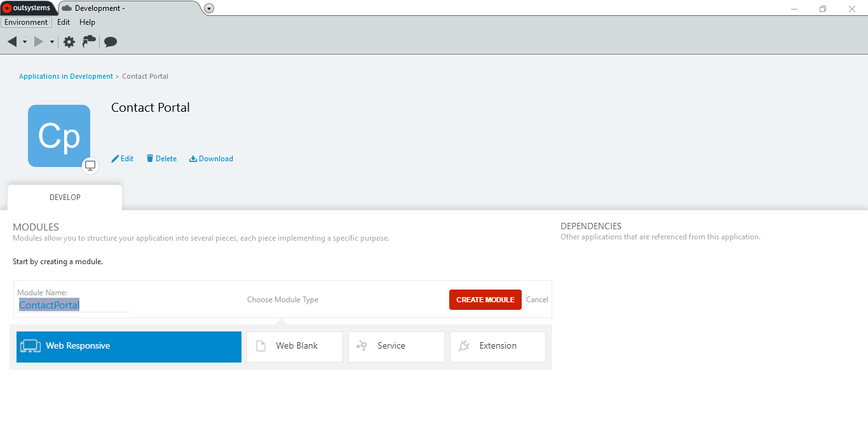Open forward navigation history dropdown arrow
The image size is (868, 447).
(52, 42)
